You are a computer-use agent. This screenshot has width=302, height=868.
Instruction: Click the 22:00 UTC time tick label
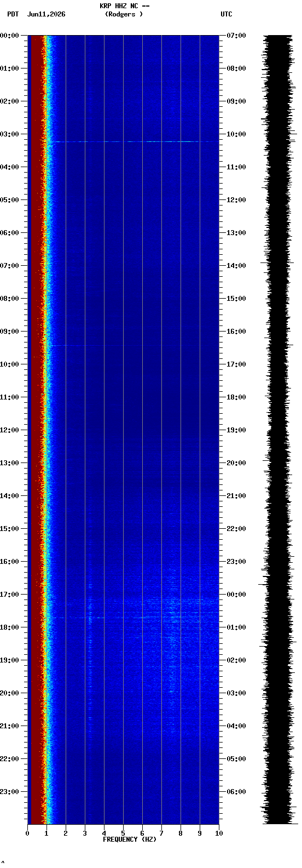coord(236,529)
